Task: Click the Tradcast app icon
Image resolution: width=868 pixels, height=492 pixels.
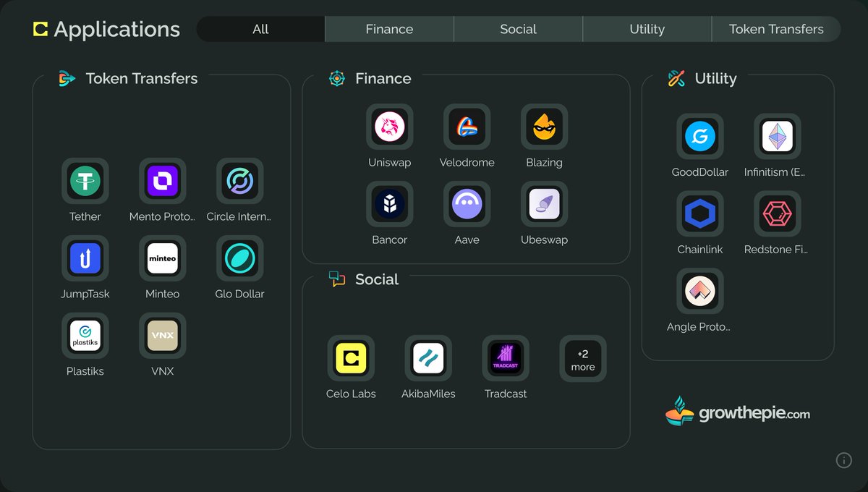Action: click(x=506, y=358)
